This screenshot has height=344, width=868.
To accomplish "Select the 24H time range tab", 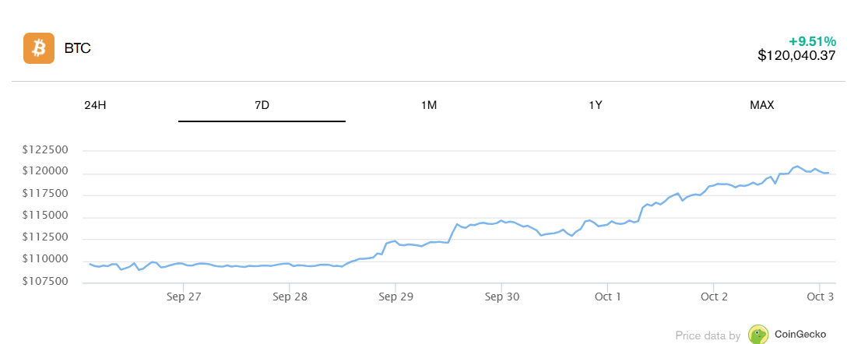I will click(95, 105).
